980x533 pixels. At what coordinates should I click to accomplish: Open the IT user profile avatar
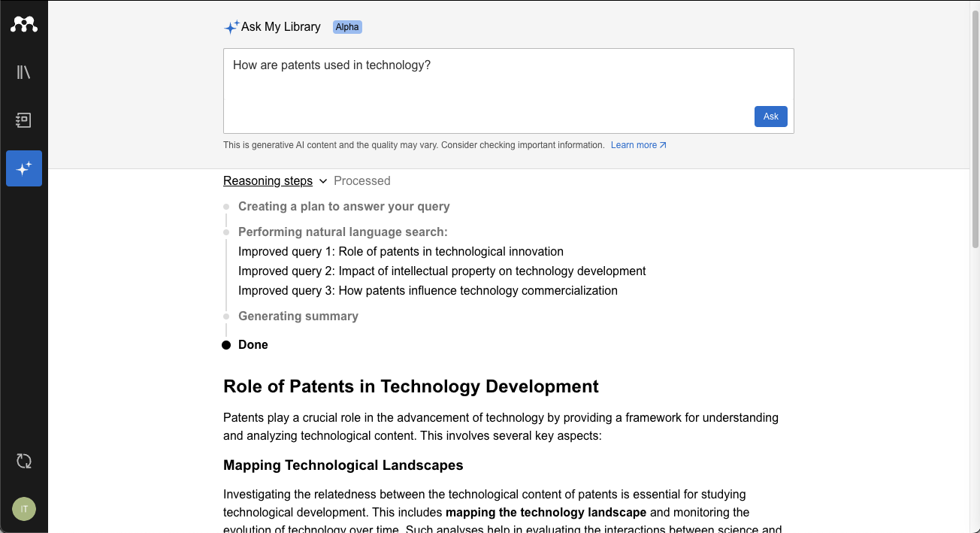coord(24,509)
